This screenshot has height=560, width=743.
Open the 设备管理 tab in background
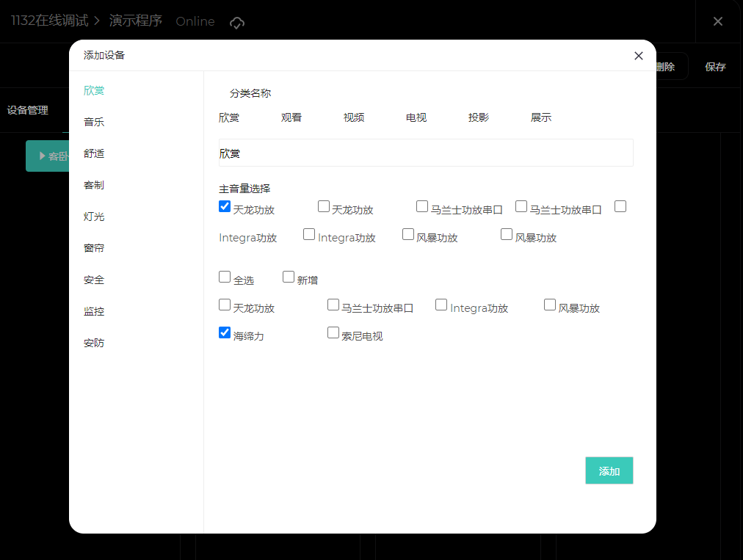click(x=27, y=110)
